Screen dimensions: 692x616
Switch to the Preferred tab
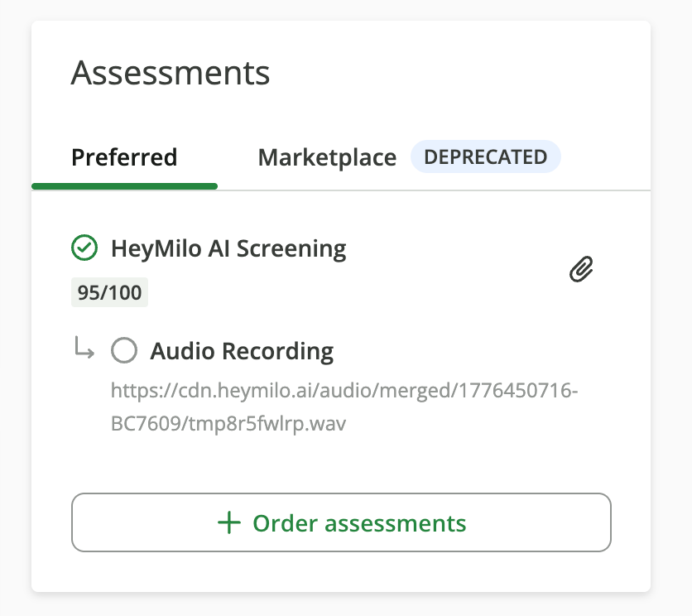coord(124,157)
